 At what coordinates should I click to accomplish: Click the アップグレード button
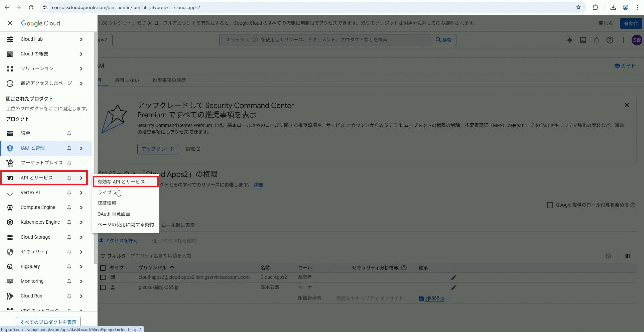pos(158,149)
